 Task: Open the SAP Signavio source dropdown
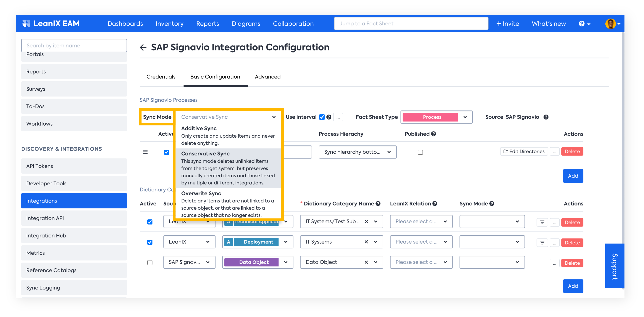(x=189, y=262)
